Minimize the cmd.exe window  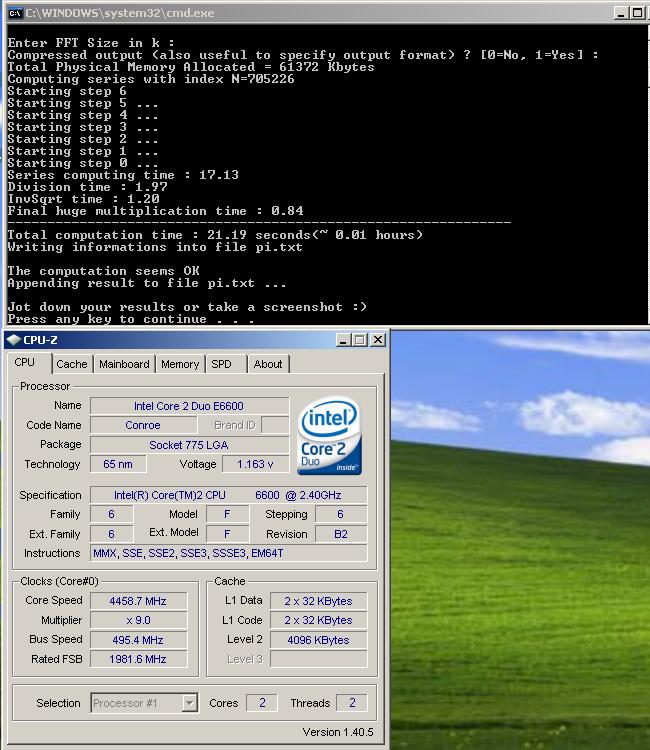click(x=621, y=13)
